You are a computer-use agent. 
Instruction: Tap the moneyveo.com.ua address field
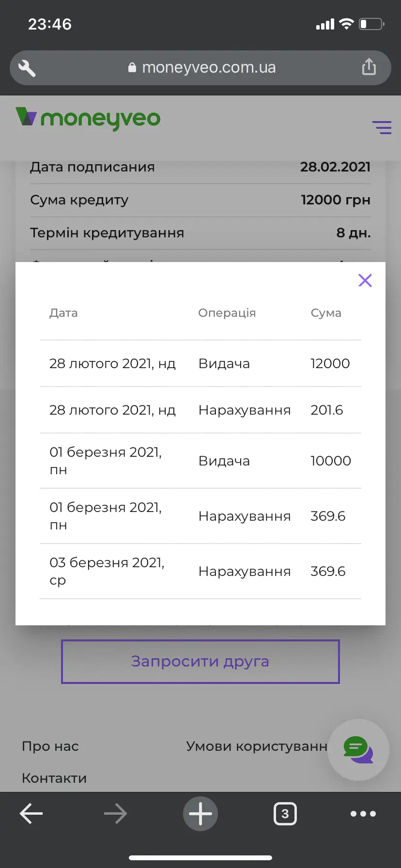pyautogui.click(x=201, y=68)
